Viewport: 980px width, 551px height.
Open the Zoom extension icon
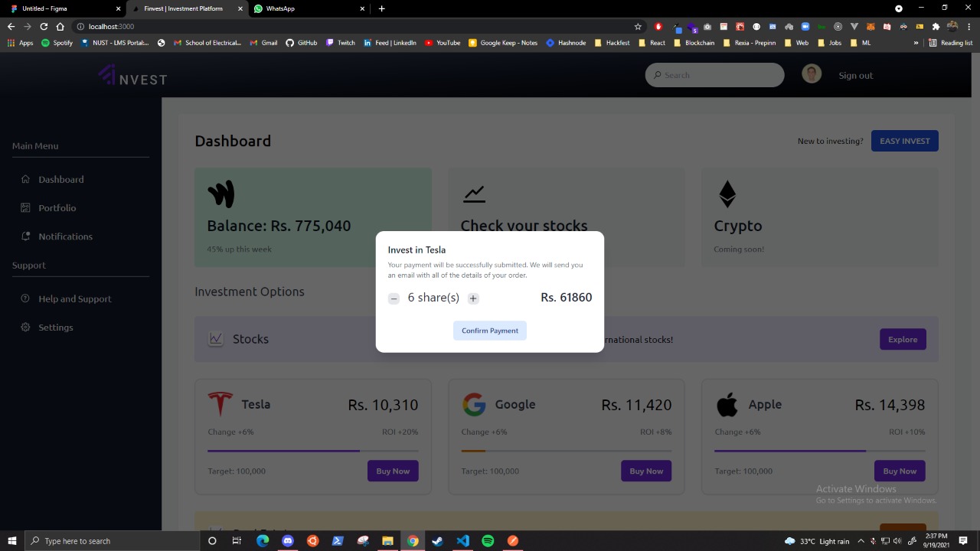(805, 26)
